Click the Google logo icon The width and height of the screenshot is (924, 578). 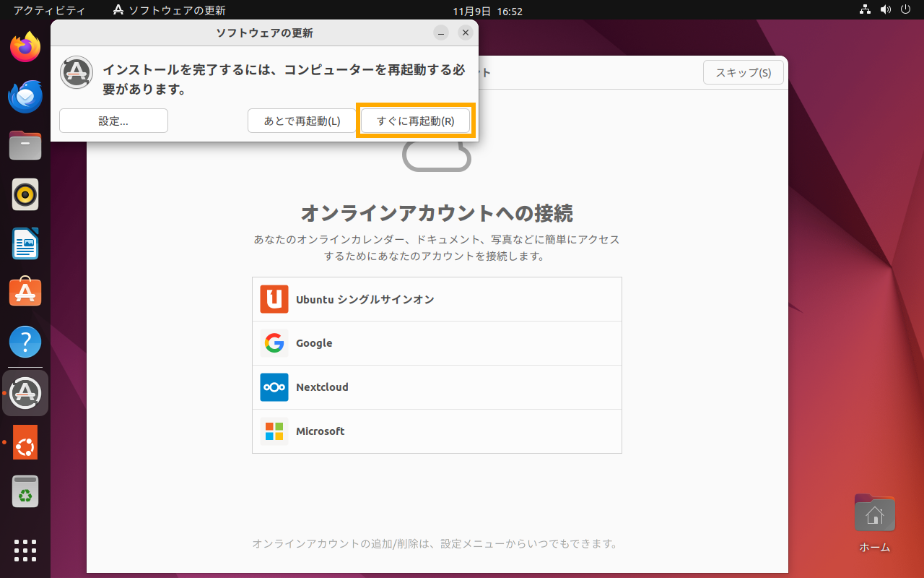274,343
